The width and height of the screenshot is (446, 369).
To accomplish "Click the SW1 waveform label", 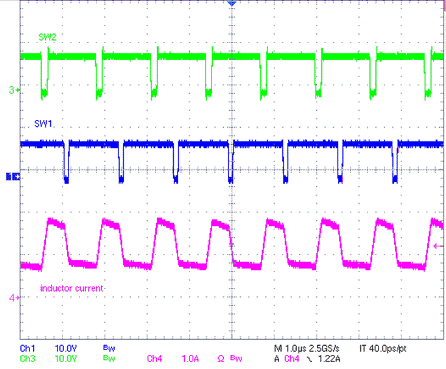I will (43, 124).
